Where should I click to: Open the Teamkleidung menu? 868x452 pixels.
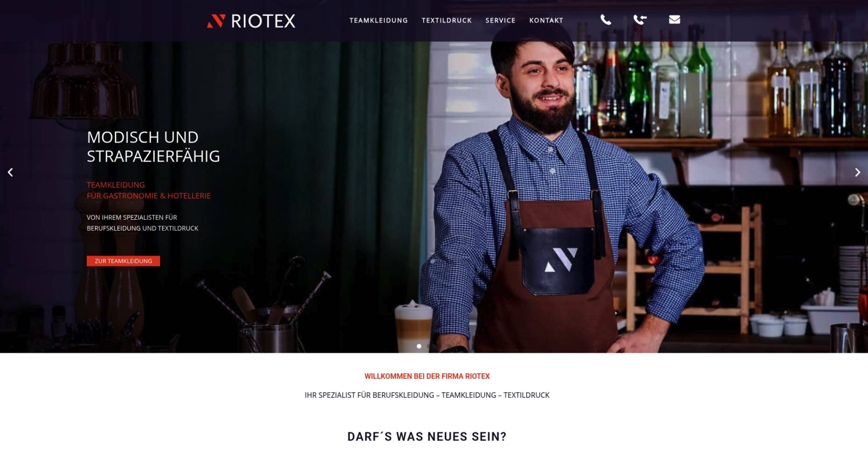[x=379, y=21]
